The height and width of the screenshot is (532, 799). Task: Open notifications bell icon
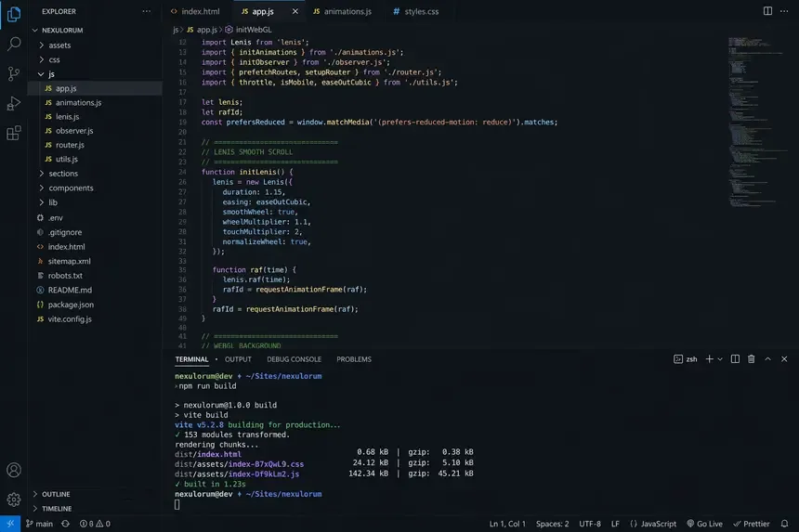coord(784,524)
